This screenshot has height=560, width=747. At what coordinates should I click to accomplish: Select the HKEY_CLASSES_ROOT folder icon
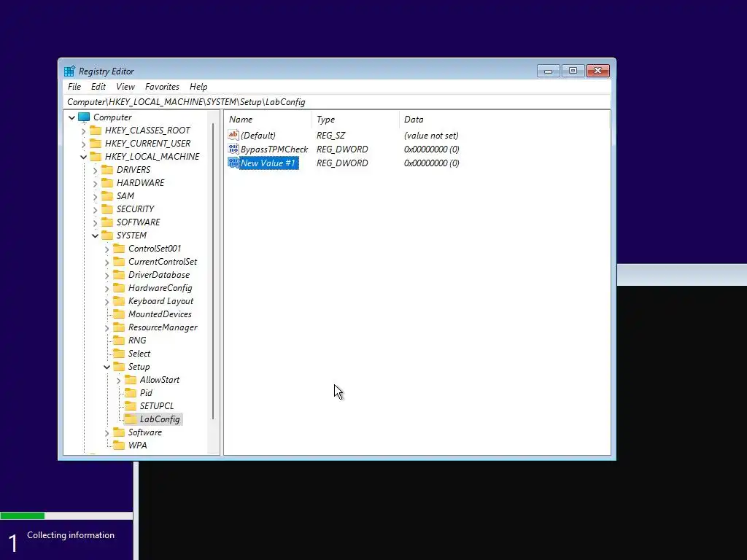point(96,130)
